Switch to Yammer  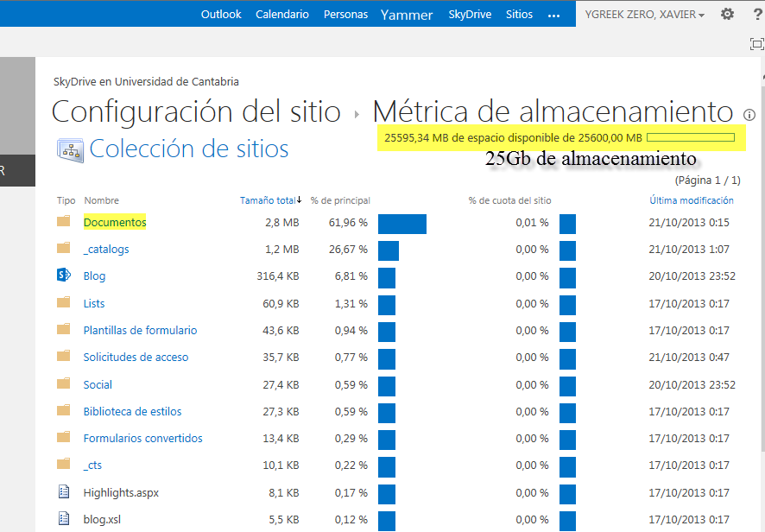pos(407,15)
